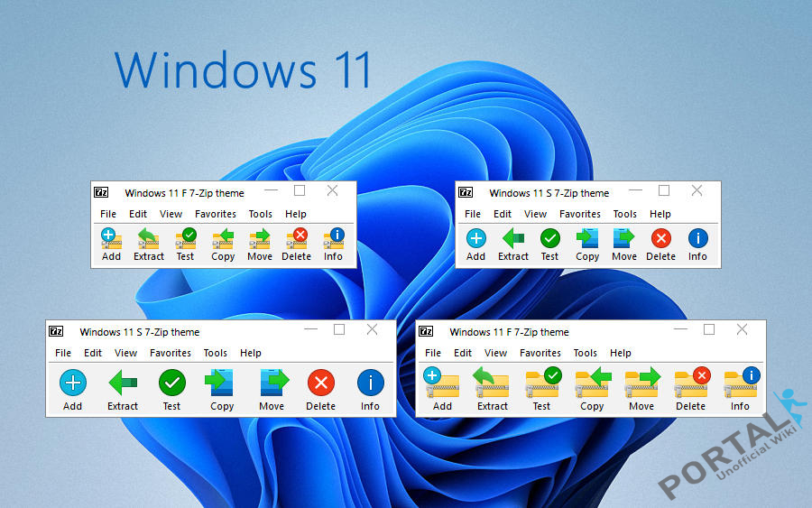The image size is (812, 508).
Task: Open Edit menu in large-icon S theme window
Action: 93,353
